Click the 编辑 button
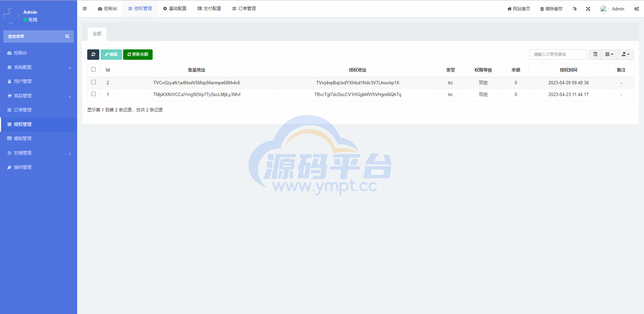The height and width of the screenshot is (314, 644). click(x=111, y=54)
